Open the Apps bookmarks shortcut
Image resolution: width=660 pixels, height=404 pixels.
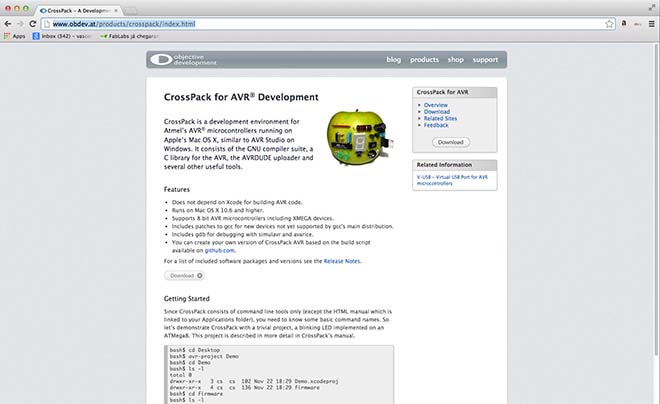15,36
